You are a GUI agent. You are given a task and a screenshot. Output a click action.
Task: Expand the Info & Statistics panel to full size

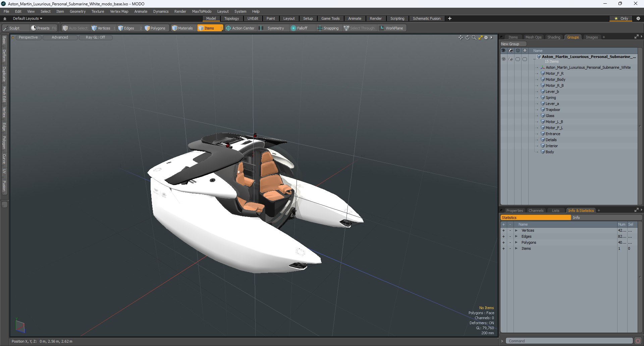tap(636, 210)
